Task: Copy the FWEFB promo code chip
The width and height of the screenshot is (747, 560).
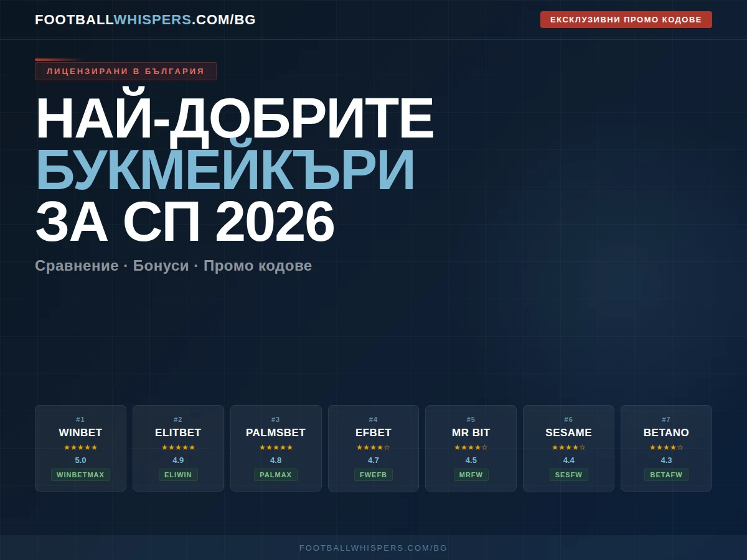Action: point(374,475)
